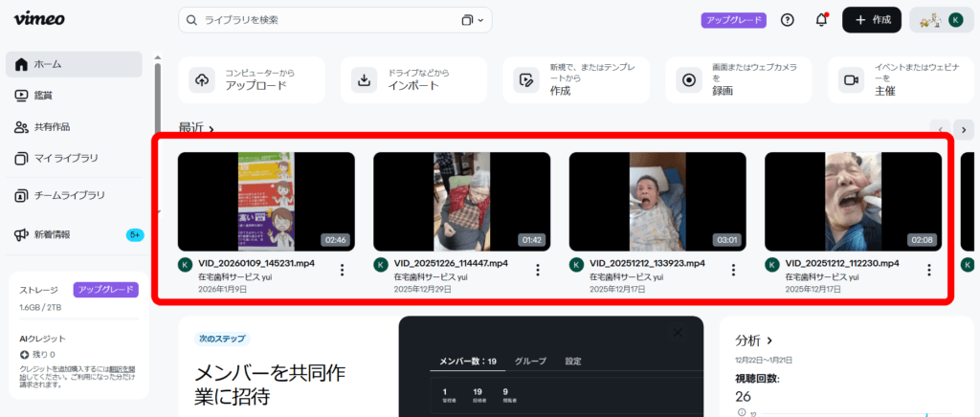Go to Shared Works in sidebar
The width and height of the screenshot is (980, 417).
(52, 126)
